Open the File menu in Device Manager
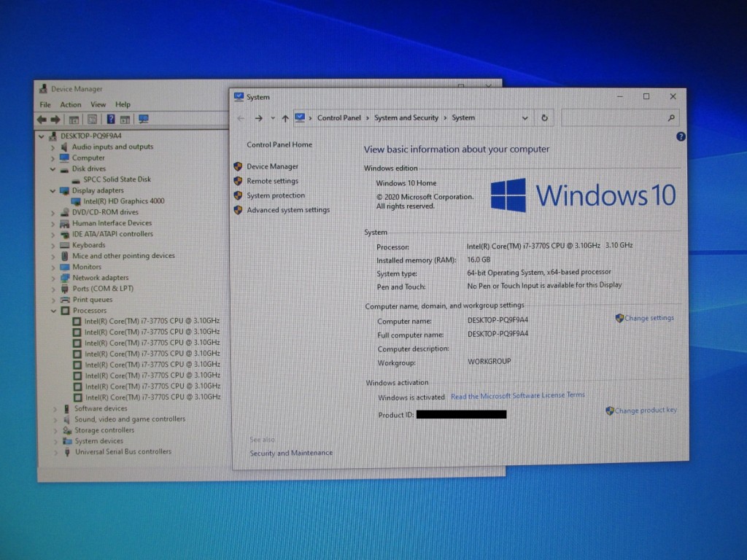 coord(45,105)
